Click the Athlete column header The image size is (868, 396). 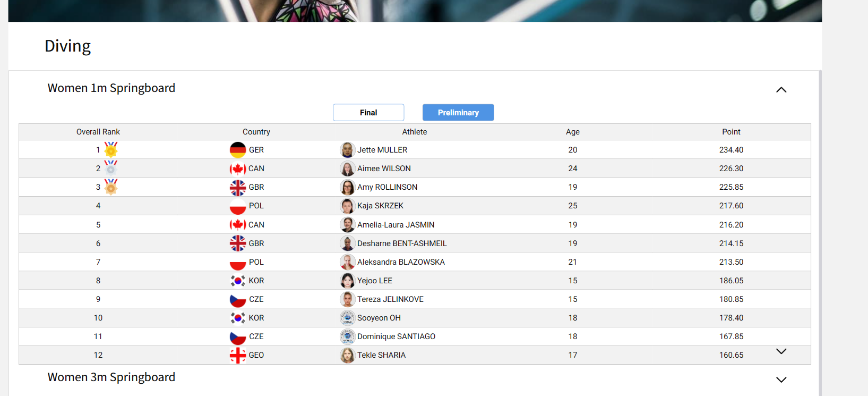click(x=415, y=132)
